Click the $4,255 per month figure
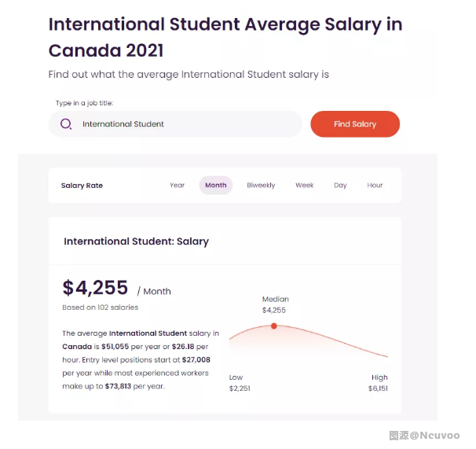This screenshot has width=476, height=449. [95, 287]
